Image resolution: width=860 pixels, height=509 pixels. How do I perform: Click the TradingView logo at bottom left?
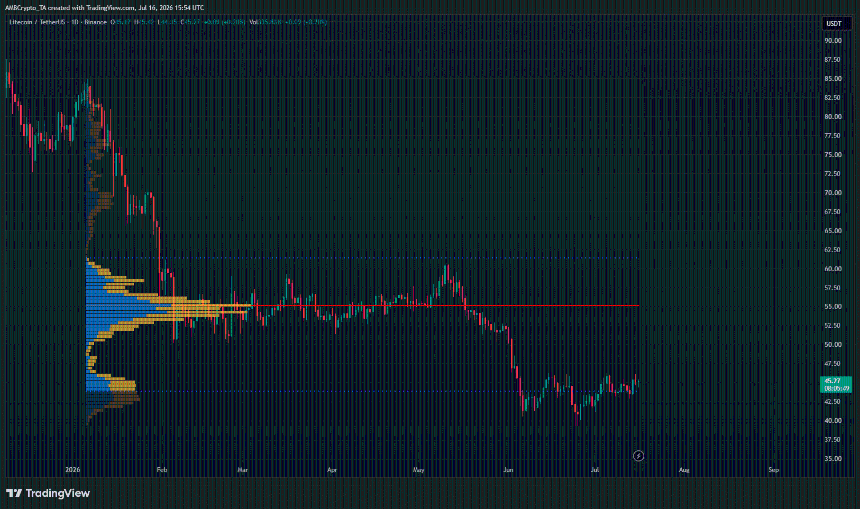pos(48,493)
